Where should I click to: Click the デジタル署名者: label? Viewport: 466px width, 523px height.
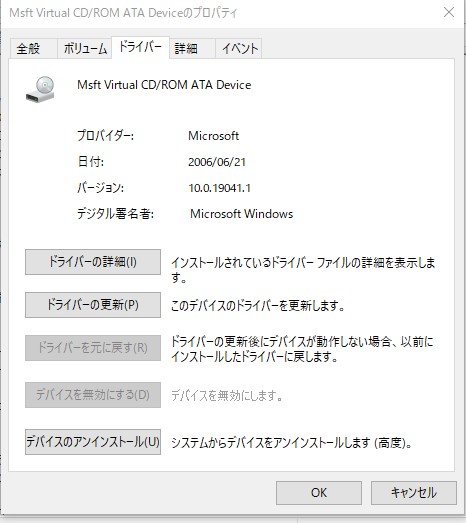pos(115,214)
